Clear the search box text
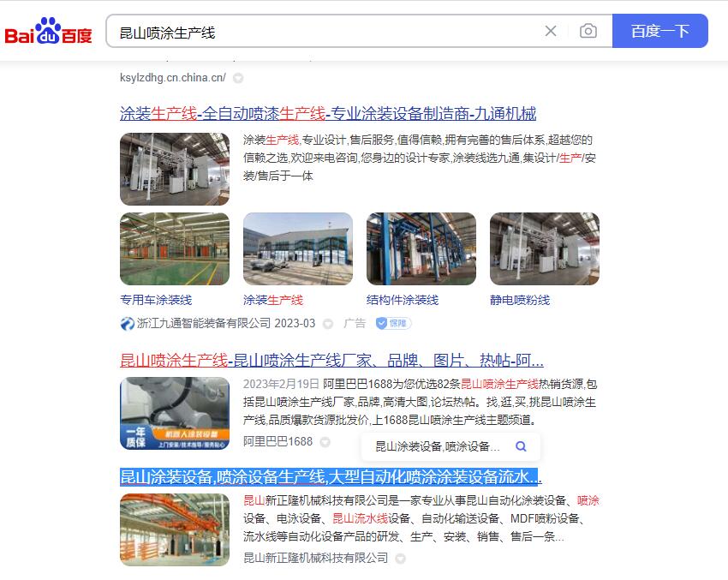The image size is (728, 580). pos(551,32)
